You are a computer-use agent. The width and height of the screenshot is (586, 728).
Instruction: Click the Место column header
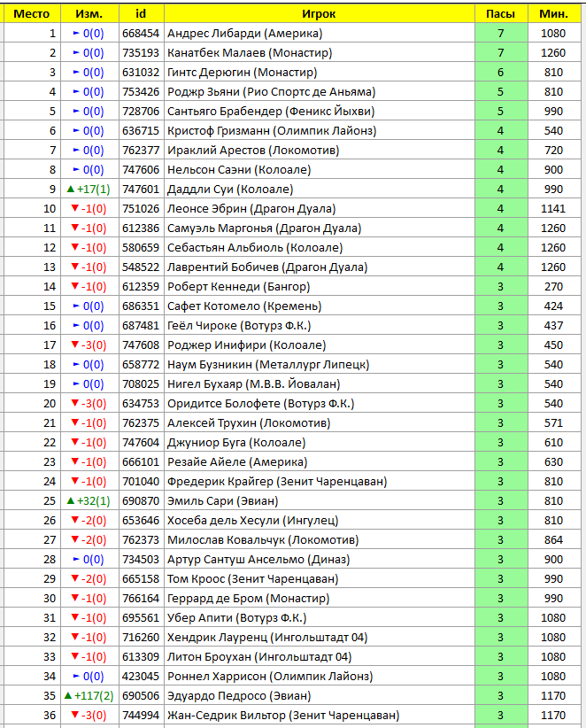(x=32, y=14)
